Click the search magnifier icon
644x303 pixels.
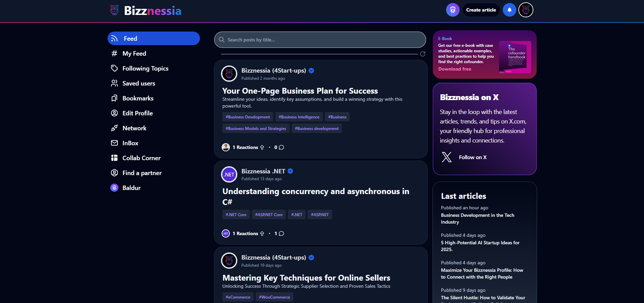point(222,40)
